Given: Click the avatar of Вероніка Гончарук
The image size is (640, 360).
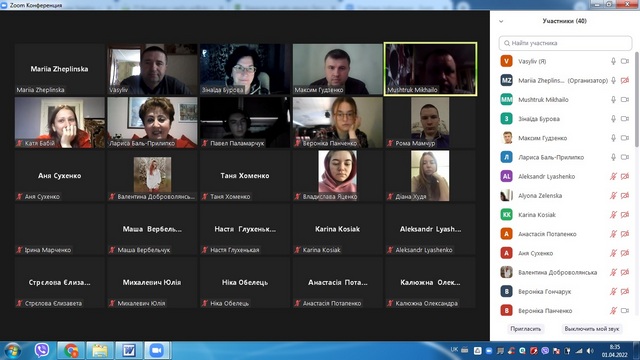Looking at the screenshot, I should point(506,291).
